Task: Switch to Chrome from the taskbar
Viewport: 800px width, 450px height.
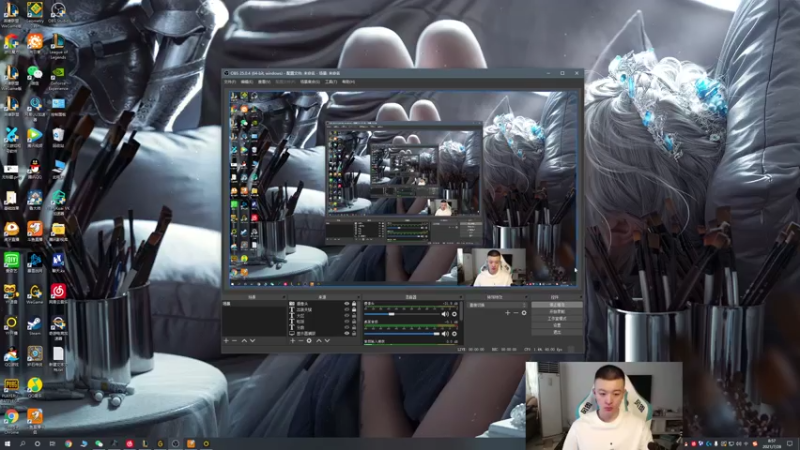Action: [x=68, y=444]
